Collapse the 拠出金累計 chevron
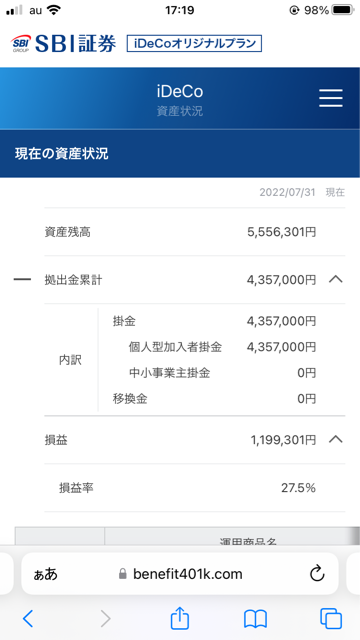Viewport: 360px width, 640px height. tap(336, 280)
